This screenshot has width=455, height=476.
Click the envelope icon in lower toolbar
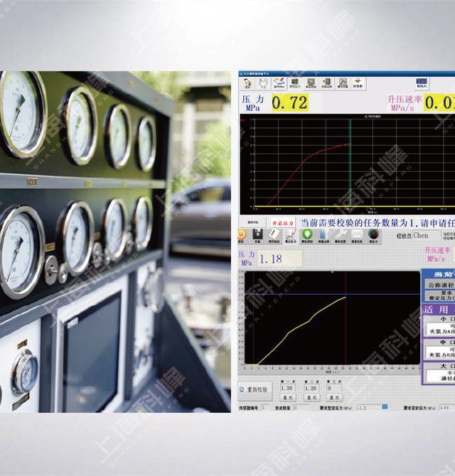point(356,234)
